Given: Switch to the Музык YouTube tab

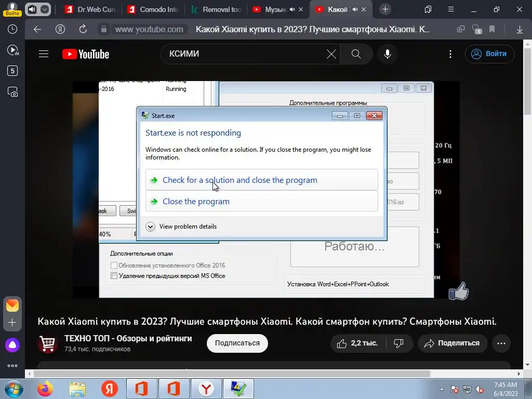Looking at the screenshot, I should click(270, 9).
